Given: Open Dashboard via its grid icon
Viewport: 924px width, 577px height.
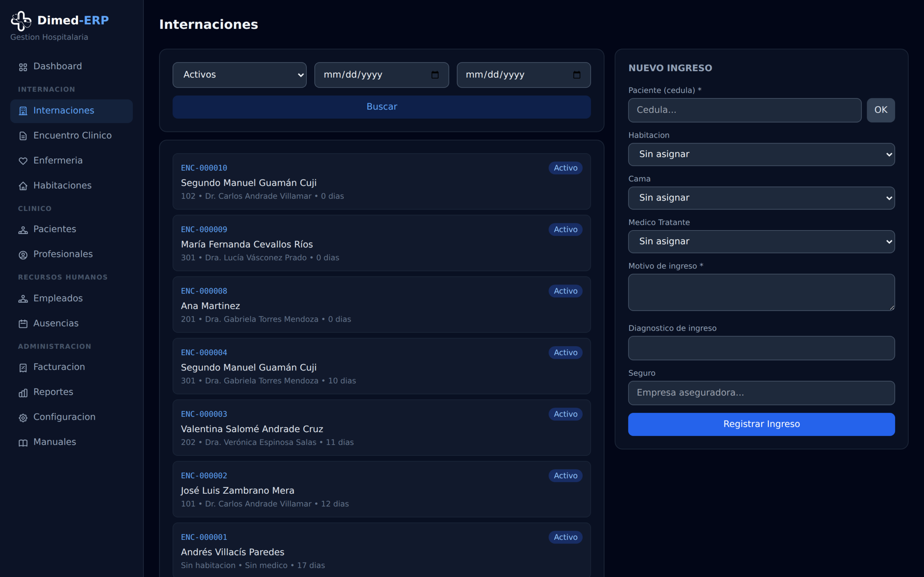Looking at the screenshot, I should [23, 67].
